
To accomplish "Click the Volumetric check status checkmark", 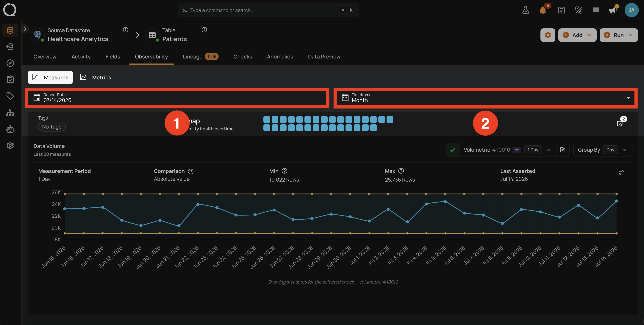I will (x=453, y=150).
